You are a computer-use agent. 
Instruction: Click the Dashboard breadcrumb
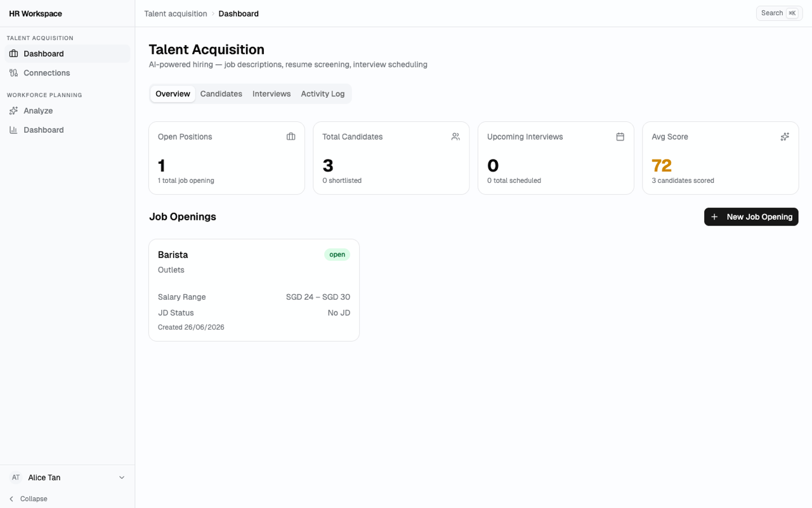pyautogui.click(x=239, y=13)
